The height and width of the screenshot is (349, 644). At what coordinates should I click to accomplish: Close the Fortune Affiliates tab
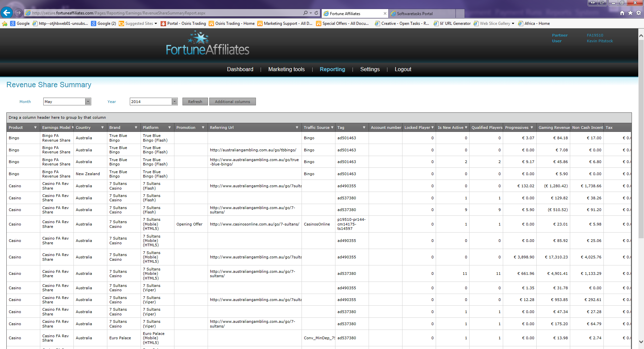tap(385, 14)
